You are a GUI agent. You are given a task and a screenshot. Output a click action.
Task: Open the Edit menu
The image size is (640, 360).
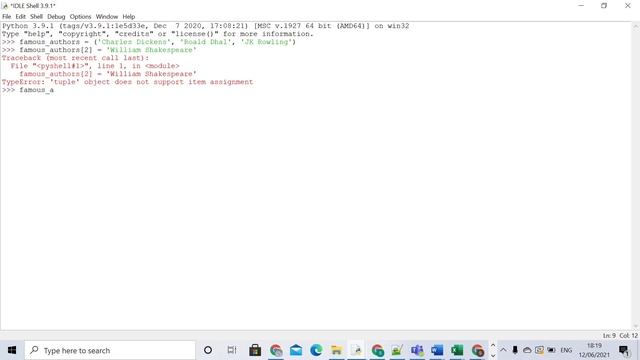[20, 17]
